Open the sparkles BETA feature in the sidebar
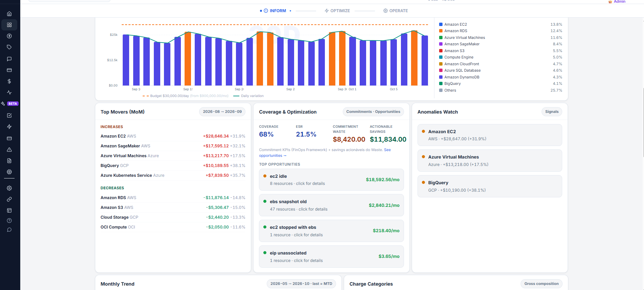 pyautogui.click(x=9, y=104)
